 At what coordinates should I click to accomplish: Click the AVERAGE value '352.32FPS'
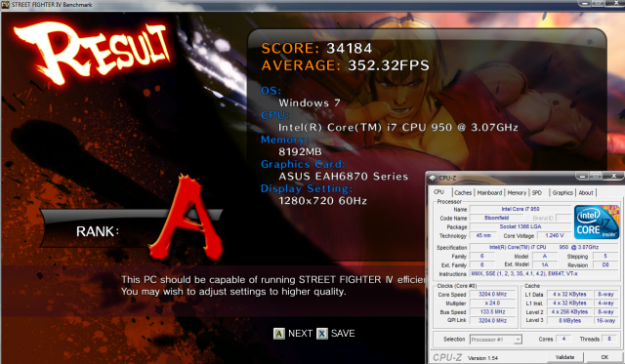[389, 65]
